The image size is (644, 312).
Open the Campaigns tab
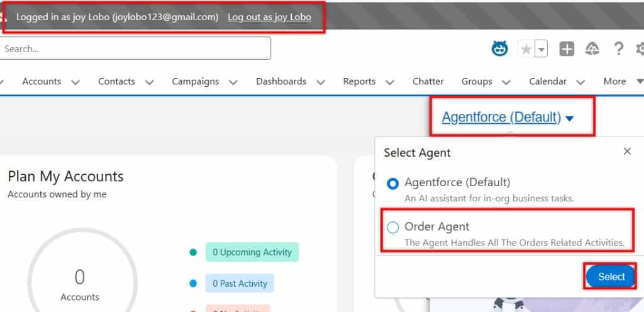196,81
